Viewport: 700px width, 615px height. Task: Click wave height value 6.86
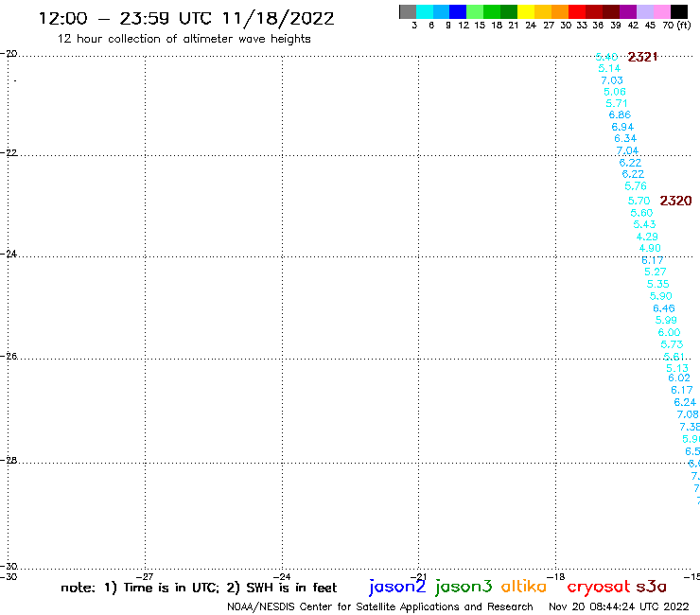(x=620, y=114)
